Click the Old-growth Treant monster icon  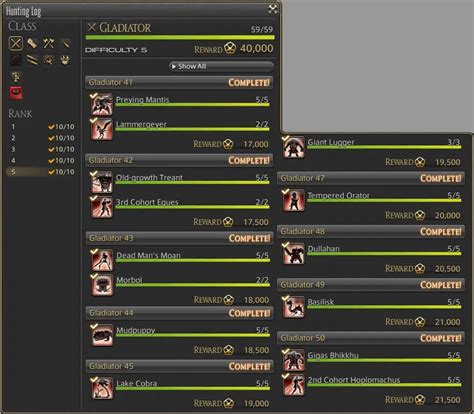tap(102, 182)
